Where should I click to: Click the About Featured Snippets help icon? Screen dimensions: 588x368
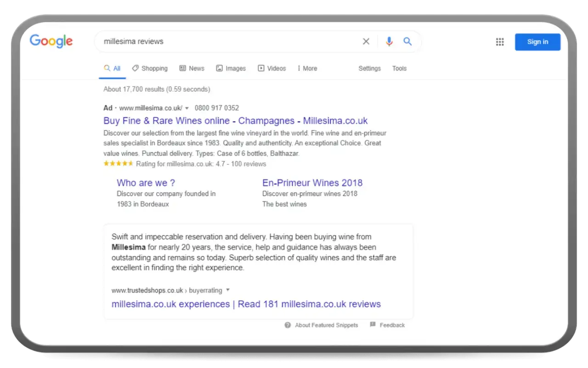coord(288,325)
